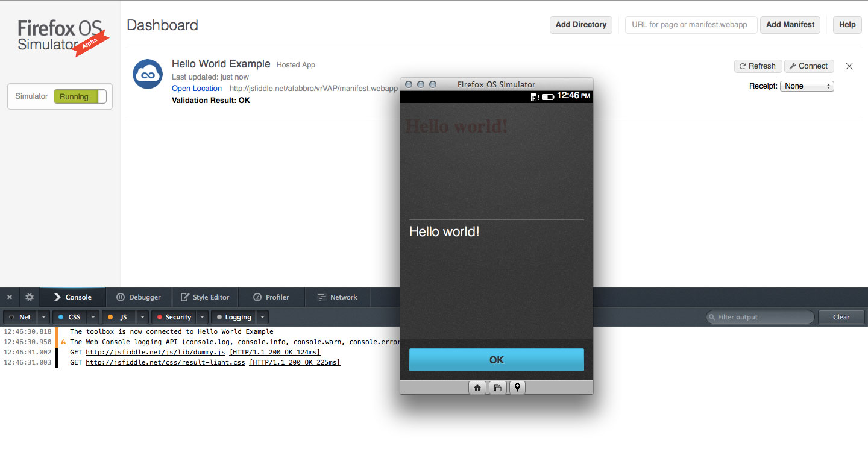Click the manifest.webapp URL text under app title
868x455 pixels.
click(314, 89)
